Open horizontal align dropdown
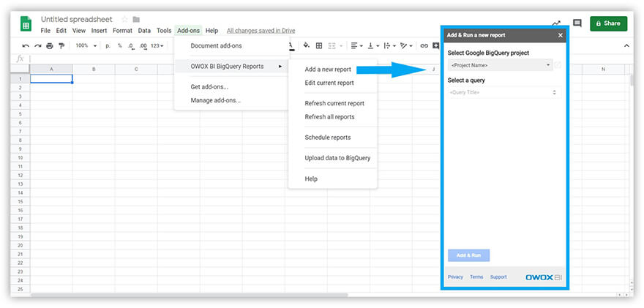The height and width of the screenshot is (308, 644). click(x=356, y=46)
